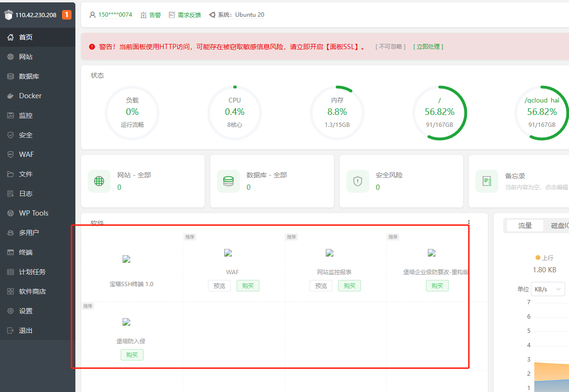Click the 数据库 - 全部 count card
The width and height of the screenshot is (569, 392).
pos(272,181)
